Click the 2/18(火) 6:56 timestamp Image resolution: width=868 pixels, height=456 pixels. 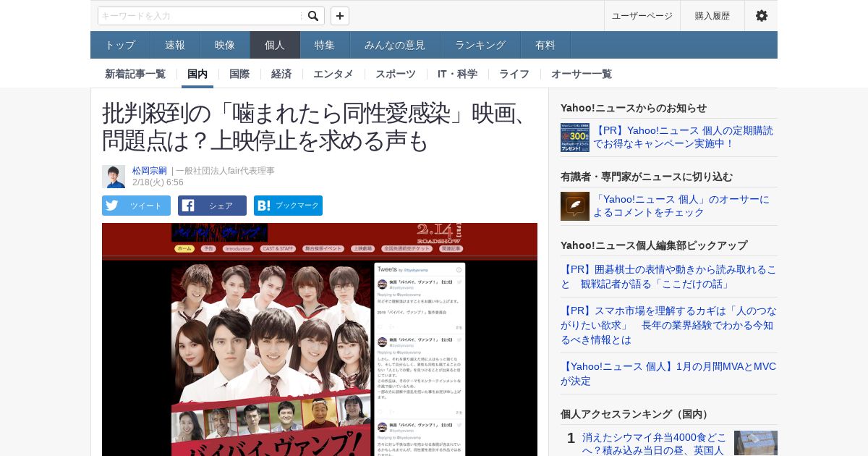(x=158, y=182)
